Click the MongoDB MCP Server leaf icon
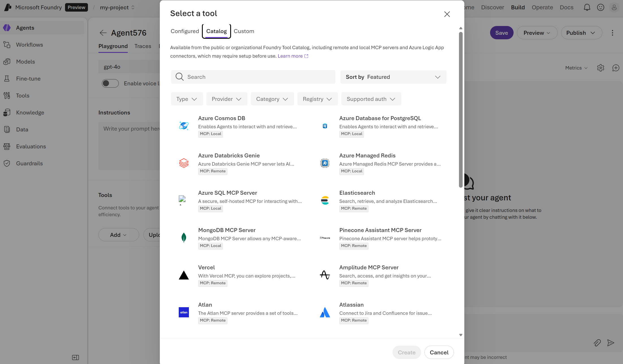This screenshot has height=364, width=623. pos(184,237)
